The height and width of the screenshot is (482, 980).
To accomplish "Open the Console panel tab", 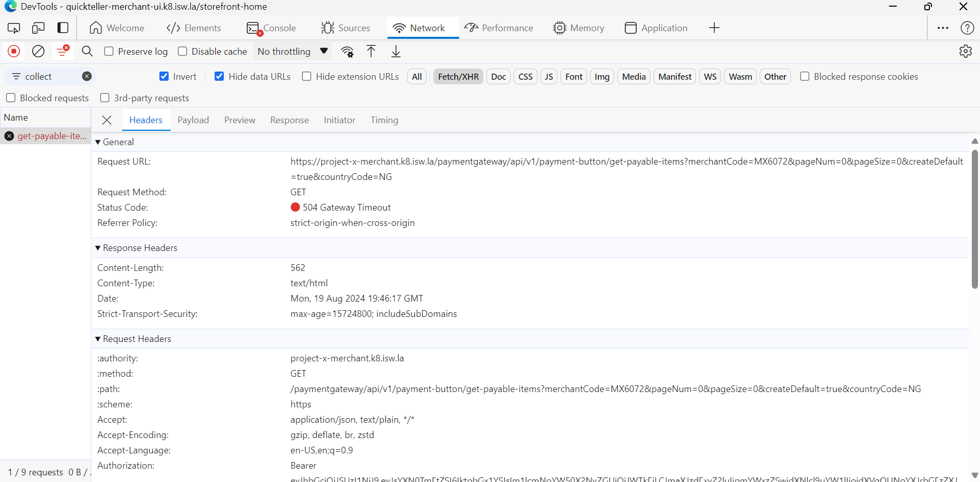I will tap(271, 28).
